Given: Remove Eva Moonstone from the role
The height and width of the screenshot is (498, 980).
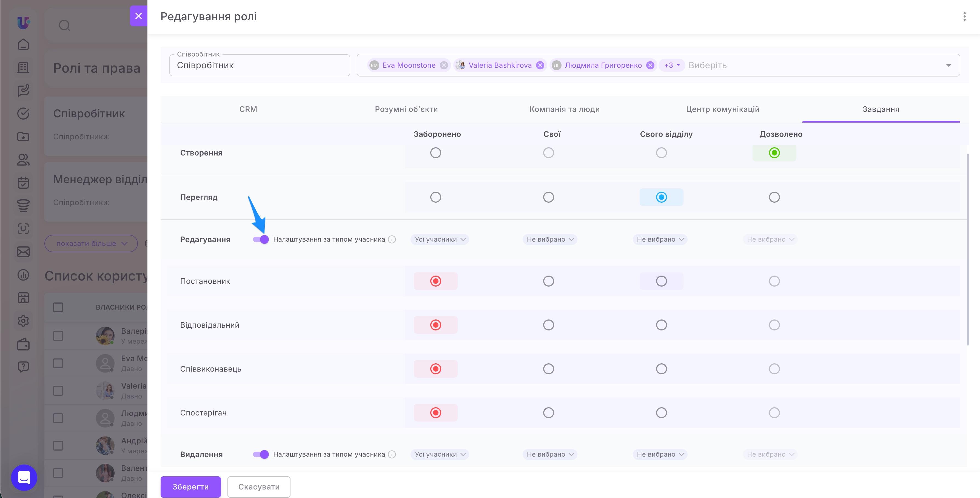Looking at the screenshot, I should coord(444,66).
